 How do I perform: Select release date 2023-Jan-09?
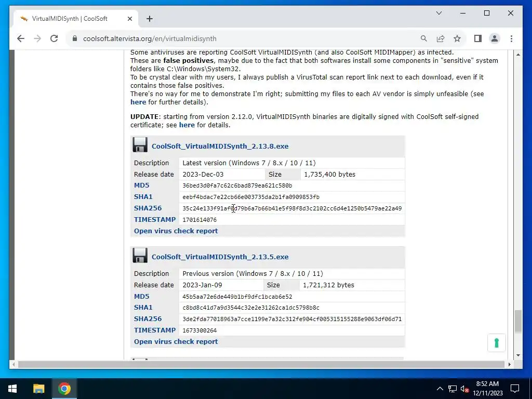point(203,285)
